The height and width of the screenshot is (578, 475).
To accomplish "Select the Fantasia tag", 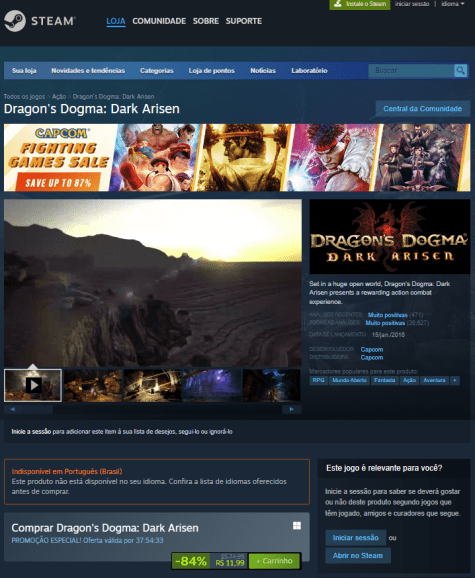I will click(384, 380).
